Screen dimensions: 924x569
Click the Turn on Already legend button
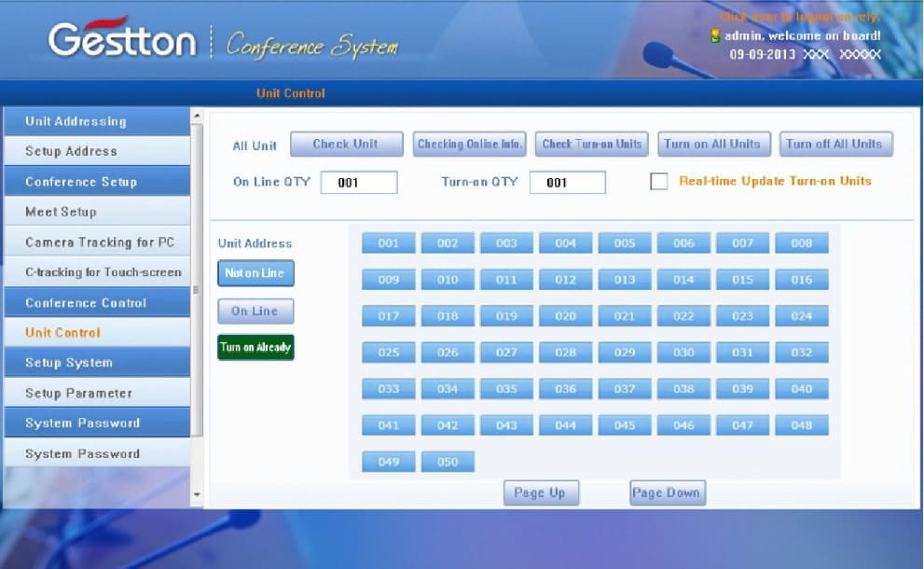(255, 347)
